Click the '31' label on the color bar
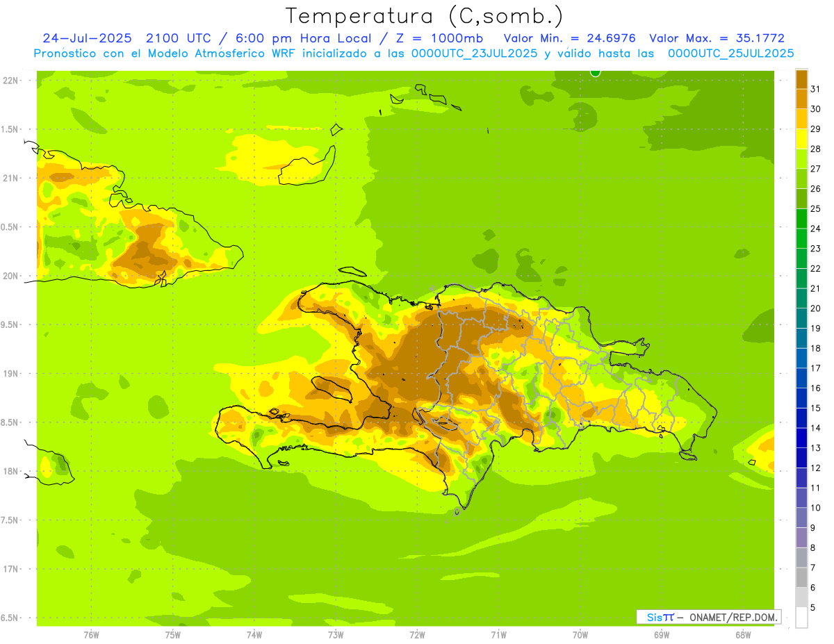834x644 pixels. (815, 89)
